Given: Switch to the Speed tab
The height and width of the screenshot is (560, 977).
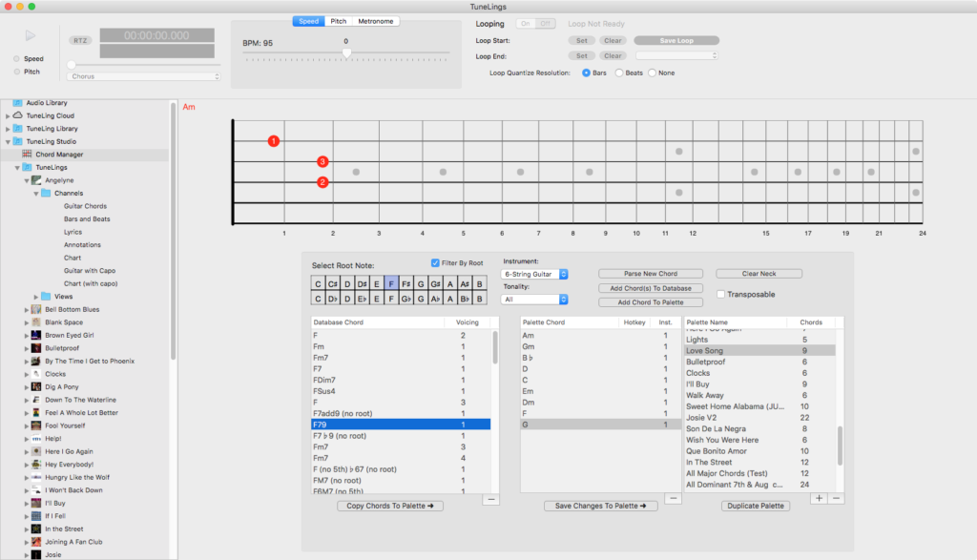Looking at the screenshot, I should point(308,21).
